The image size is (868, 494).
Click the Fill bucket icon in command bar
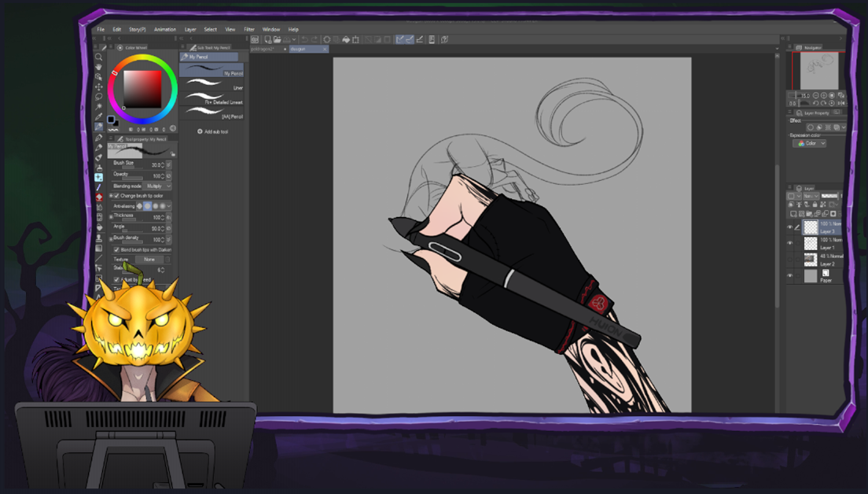coord(345,39)
